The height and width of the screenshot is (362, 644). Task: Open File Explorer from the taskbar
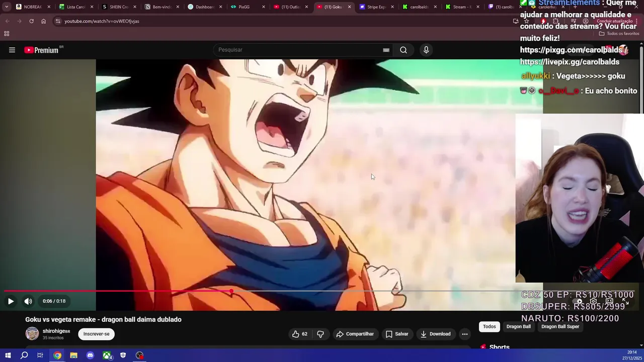point(73,355)
